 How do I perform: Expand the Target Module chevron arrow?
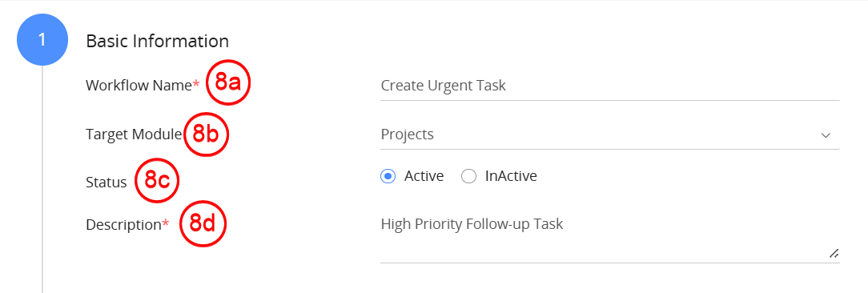(x=826, y=135)
